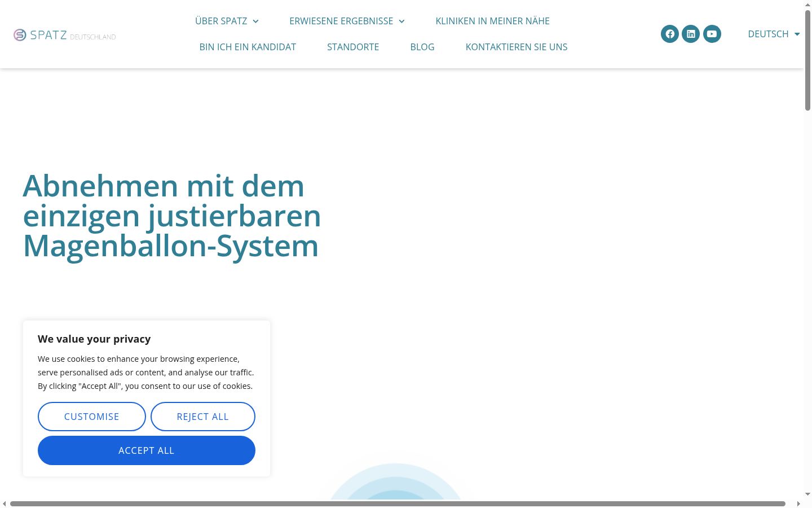Click the scroll-right arrow of horizontal scrollbar
The width and height of the screenshot is (812, 508).
pos(798,503)
